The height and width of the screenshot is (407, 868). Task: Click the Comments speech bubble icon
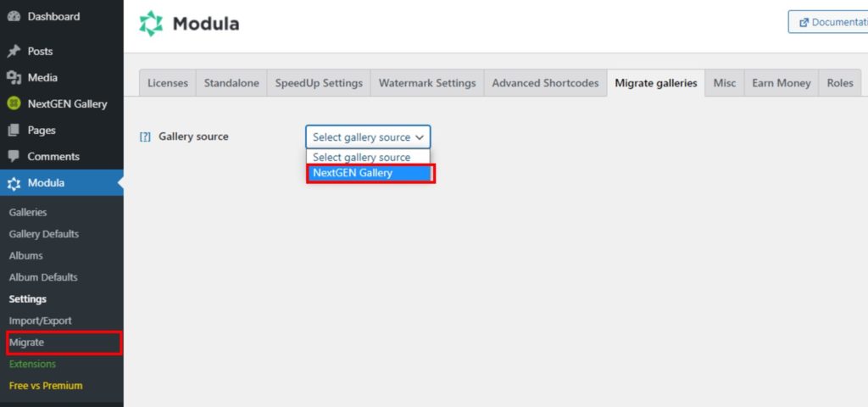pos(14,156)
